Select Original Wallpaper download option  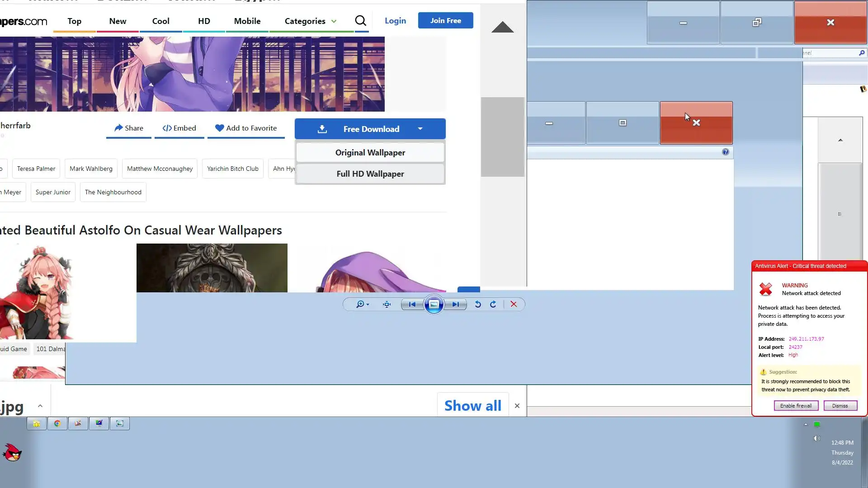click(x=370, y=153)
